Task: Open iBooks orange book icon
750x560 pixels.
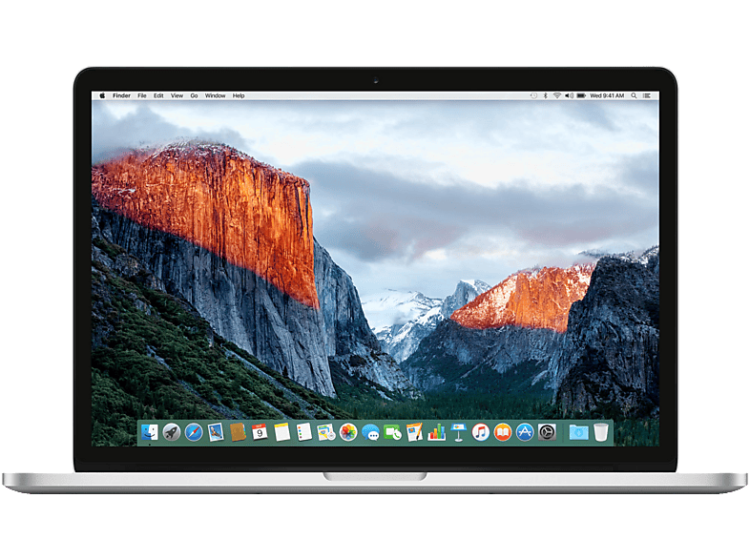Action: click(503, 432)
